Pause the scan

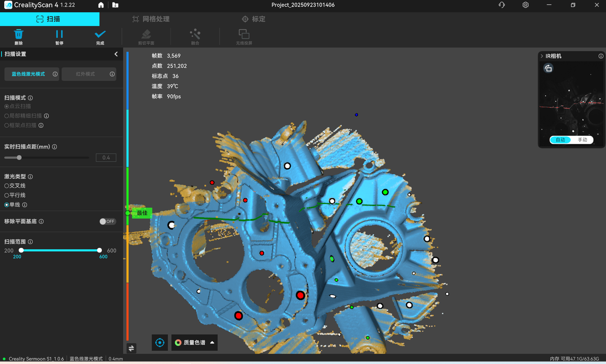coord(59,35)
